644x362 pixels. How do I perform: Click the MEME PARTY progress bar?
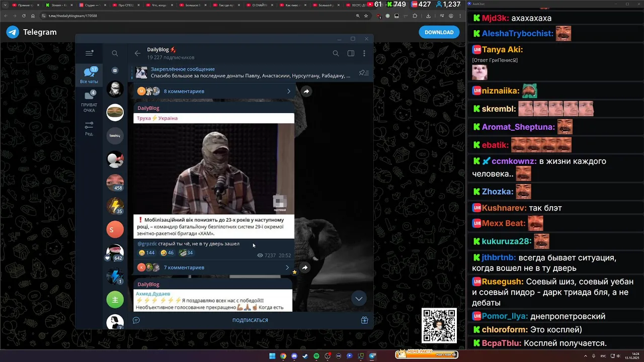pos(427,354)
